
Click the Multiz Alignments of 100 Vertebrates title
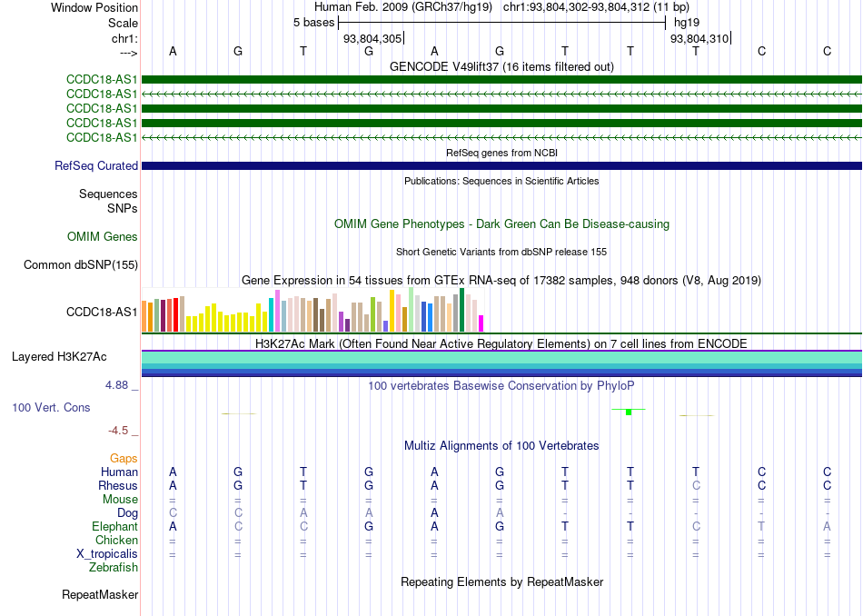pos(501,445)
